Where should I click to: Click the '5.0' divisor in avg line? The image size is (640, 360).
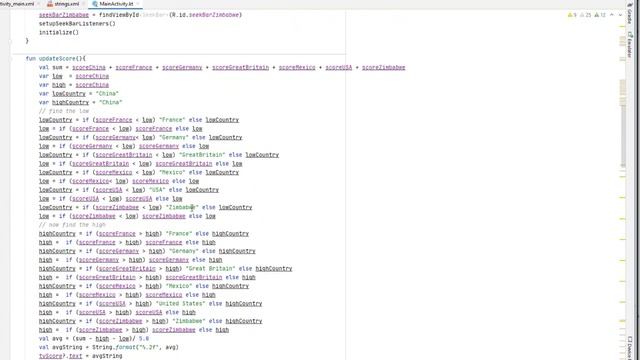pos(144,339)
